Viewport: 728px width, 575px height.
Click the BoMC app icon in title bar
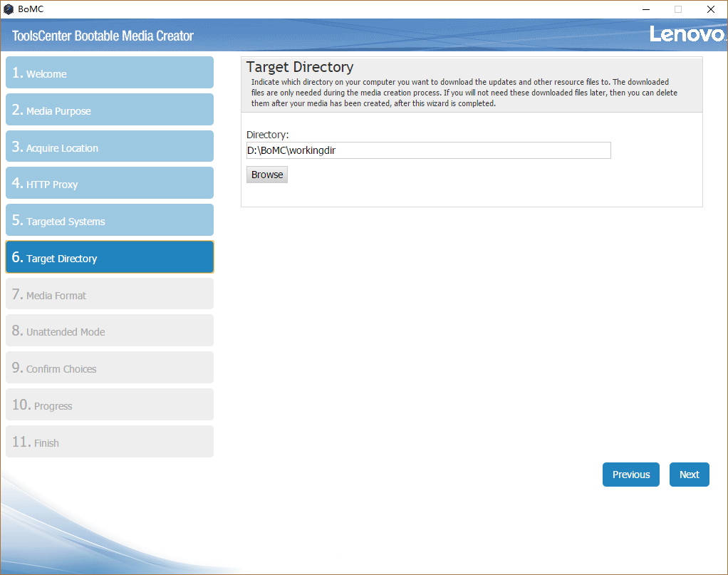[x=9, y=9]
